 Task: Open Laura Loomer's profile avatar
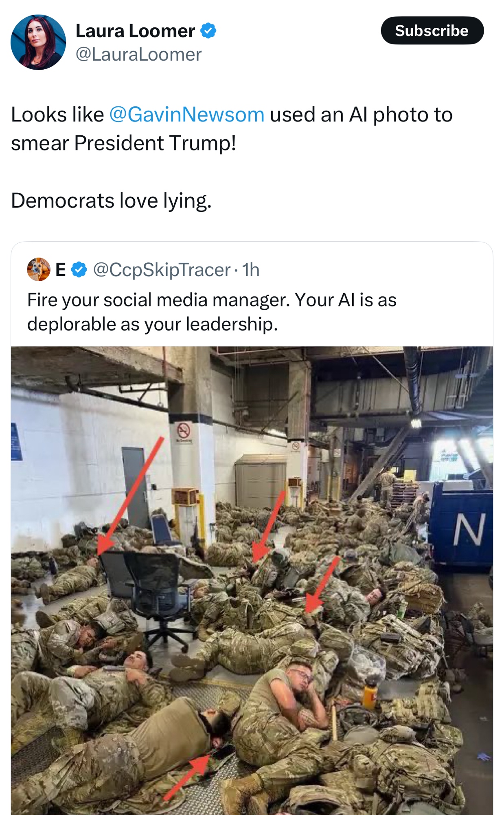point(38,42)
